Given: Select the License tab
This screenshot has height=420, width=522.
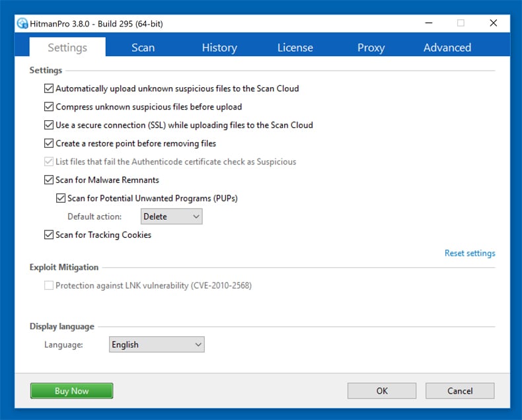Looking at the screenshot, I should coord(295,48).
